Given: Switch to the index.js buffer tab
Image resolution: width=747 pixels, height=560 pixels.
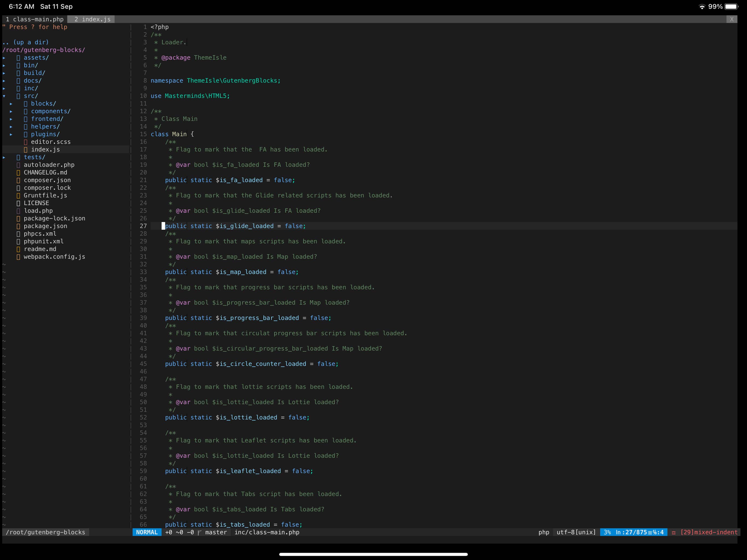Looking at the screenshot, I should 91,19.
